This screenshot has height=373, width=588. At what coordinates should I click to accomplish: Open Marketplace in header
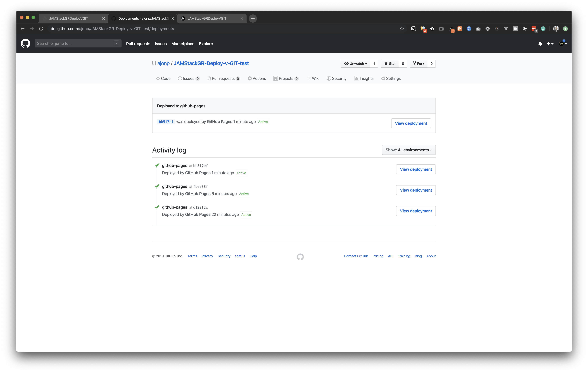click(x=183, y=44)
